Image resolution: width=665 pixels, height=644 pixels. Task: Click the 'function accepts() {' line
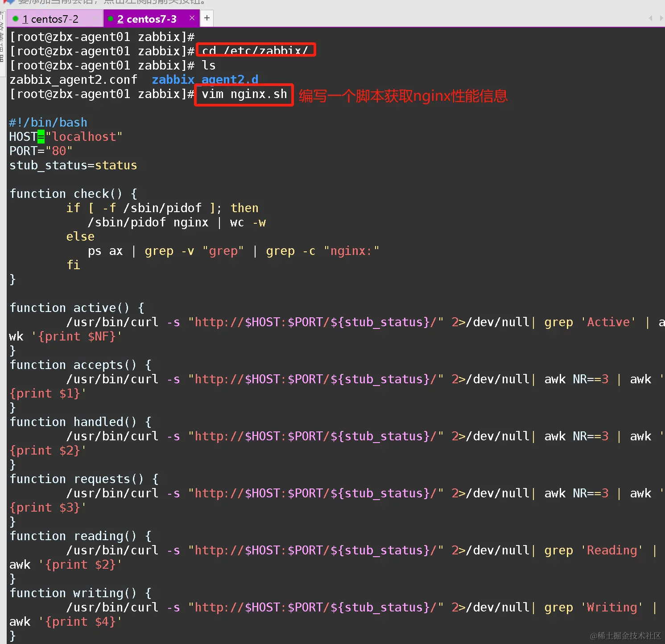tap(80, 365)
